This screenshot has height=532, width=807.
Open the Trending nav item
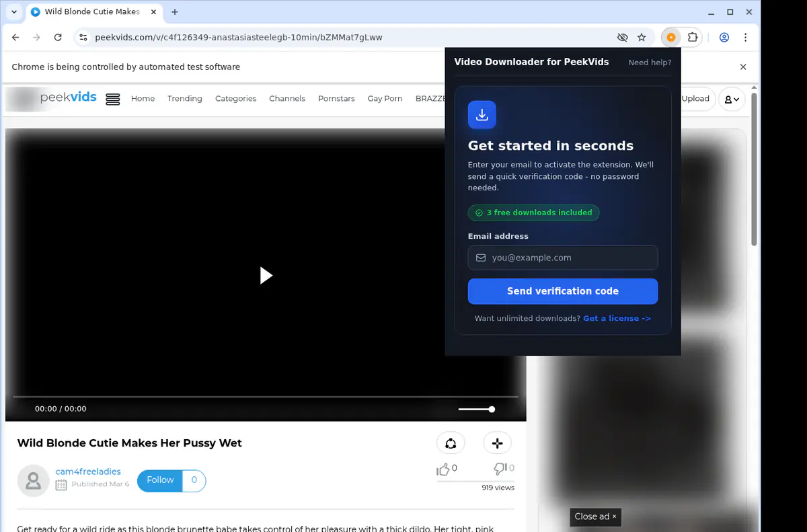pos(185,98)
